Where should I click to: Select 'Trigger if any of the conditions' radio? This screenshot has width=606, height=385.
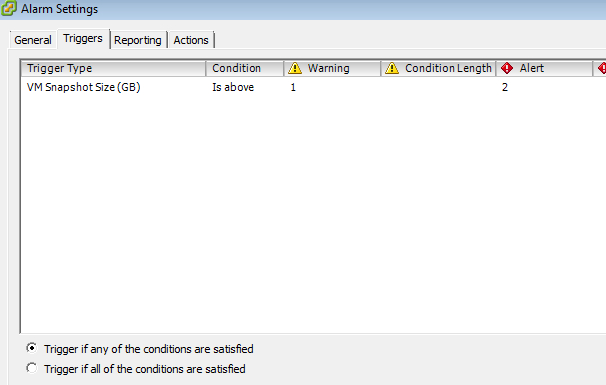click(32, 348)
